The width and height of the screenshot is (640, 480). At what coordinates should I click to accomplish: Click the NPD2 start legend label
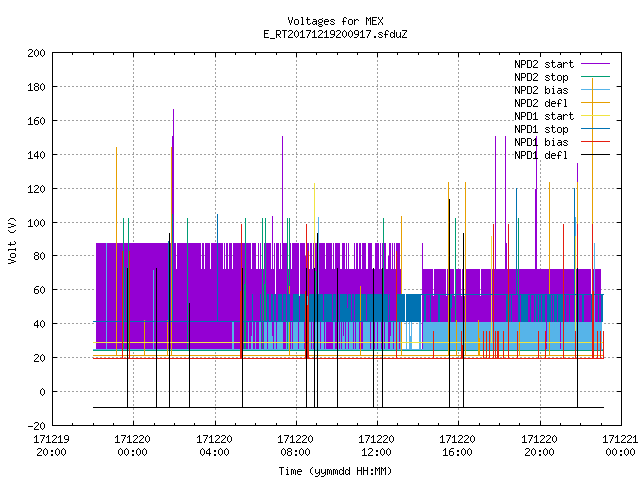(x=544, y=64)
